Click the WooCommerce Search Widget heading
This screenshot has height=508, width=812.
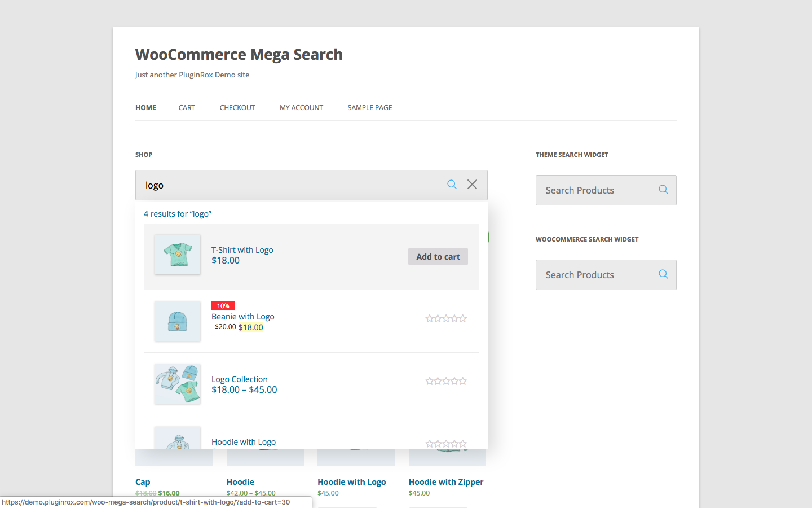coord(587,239)
